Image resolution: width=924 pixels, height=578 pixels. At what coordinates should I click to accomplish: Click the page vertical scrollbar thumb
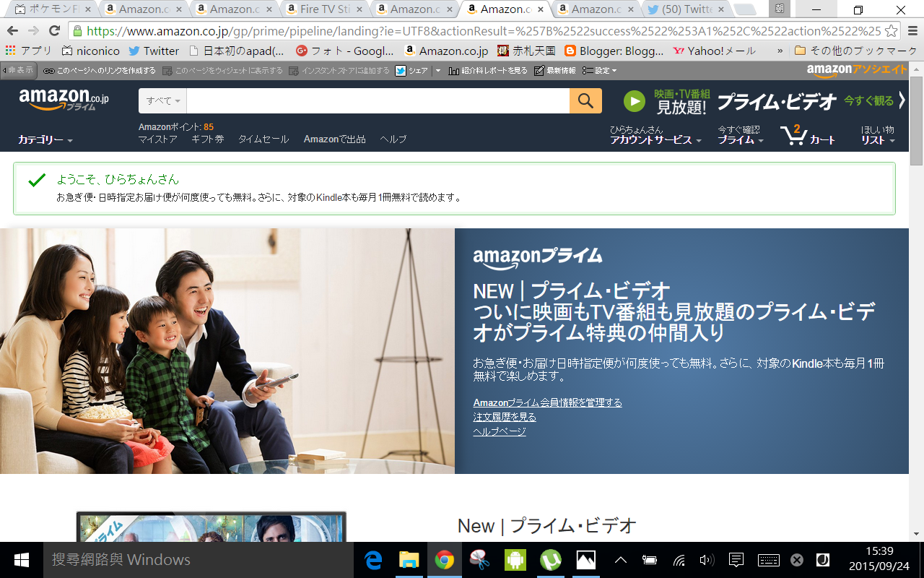[x=917, y=122]
